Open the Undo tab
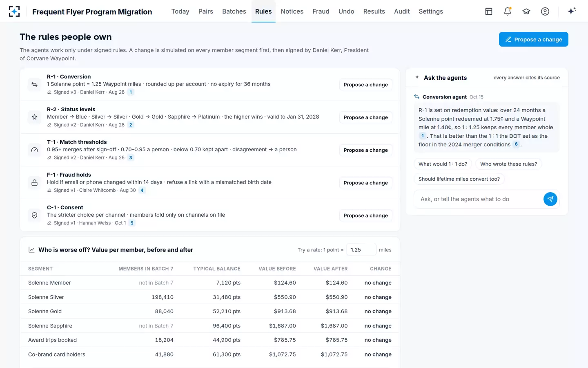588x368 pixels. coord(346,11)
